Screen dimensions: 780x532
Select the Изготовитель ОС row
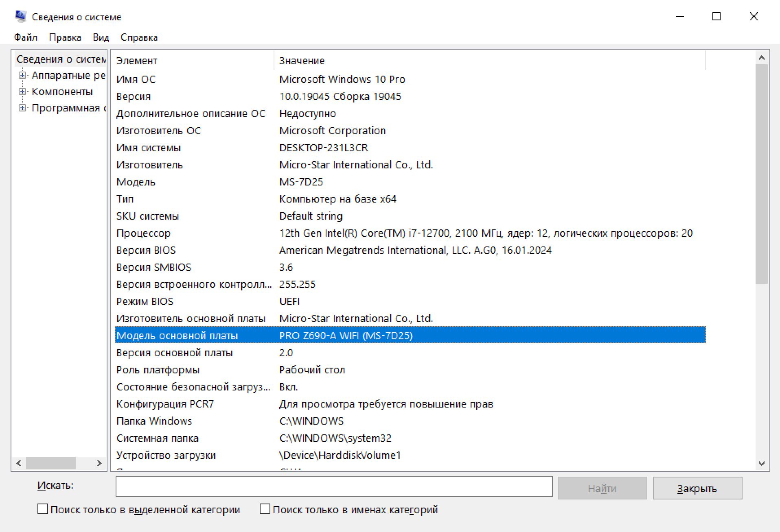410,131
